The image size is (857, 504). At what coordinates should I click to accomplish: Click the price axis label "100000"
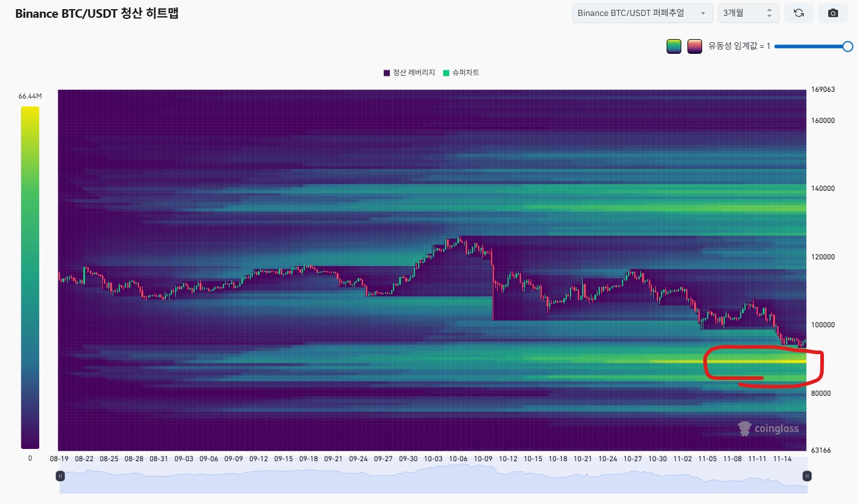coord(822,325)
